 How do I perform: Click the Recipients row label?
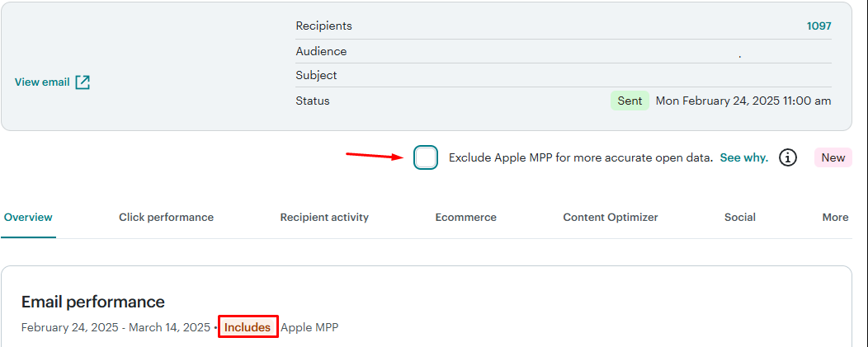click(x=323, y=26)
